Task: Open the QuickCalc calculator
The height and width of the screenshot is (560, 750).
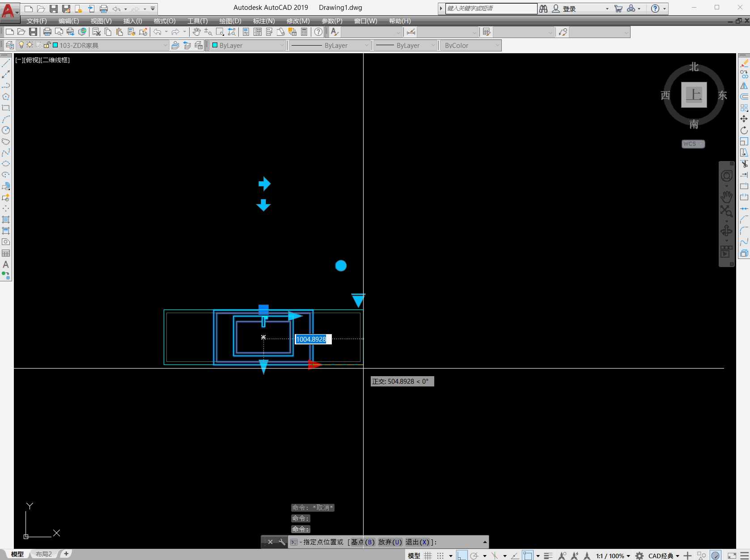Action: point(304,32)
